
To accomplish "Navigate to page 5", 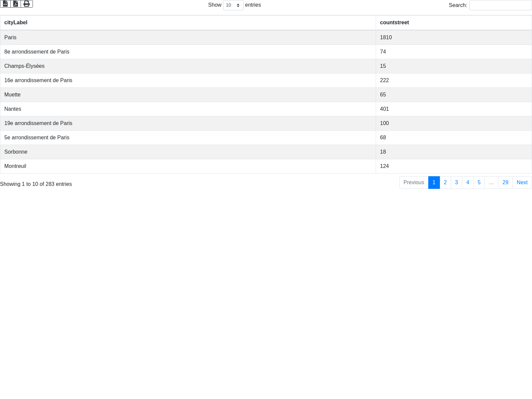I will click(x=479, y=183).
